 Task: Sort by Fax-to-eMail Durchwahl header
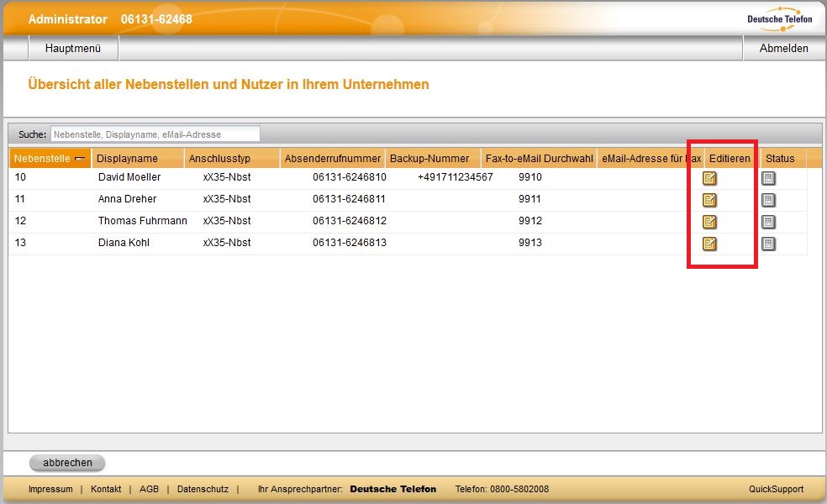(539, 158)
